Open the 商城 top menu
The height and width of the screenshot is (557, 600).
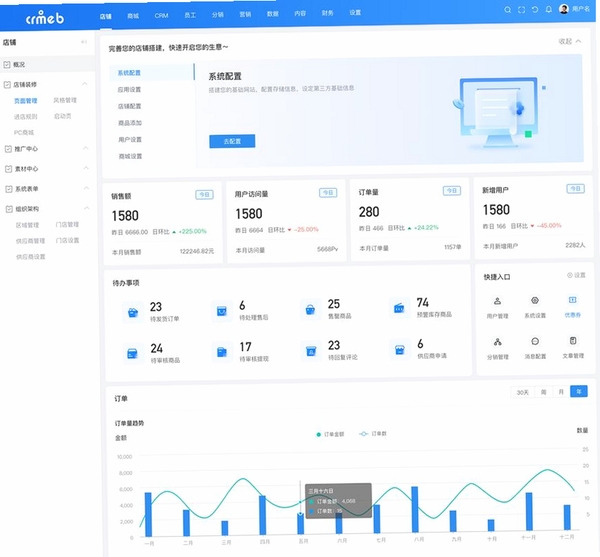133,16
